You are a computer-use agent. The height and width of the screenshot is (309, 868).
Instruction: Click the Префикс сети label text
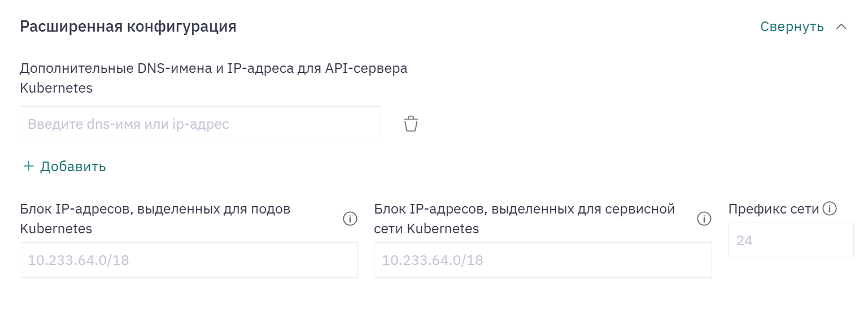[774, 209]
